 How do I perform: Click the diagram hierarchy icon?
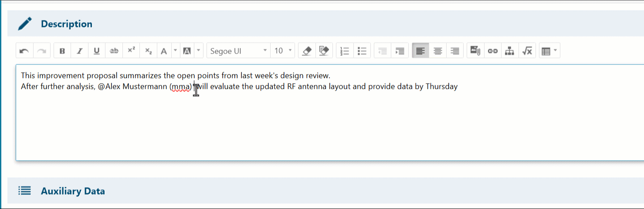[509, 51]
